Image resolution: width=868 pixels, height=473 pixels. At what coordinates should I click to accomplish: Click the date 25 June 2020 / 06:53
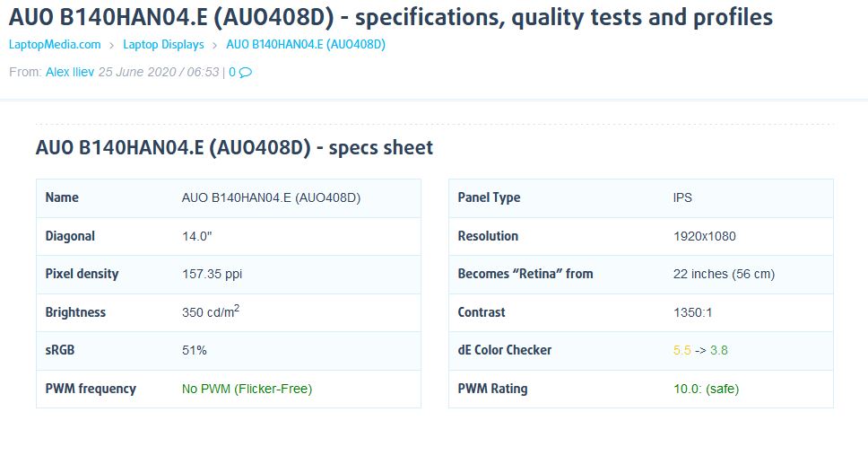[159, 72]
